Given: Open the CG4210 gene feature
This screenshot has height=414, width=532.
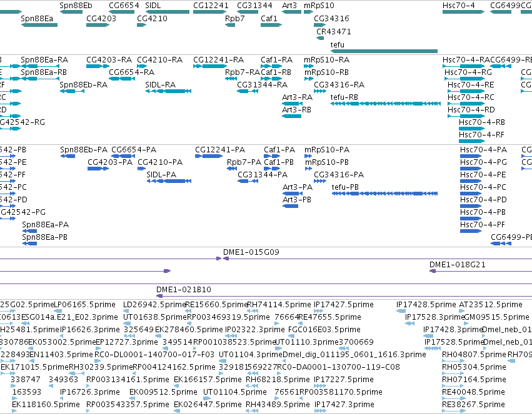Looking at the screenshot, I should point(141,25).
